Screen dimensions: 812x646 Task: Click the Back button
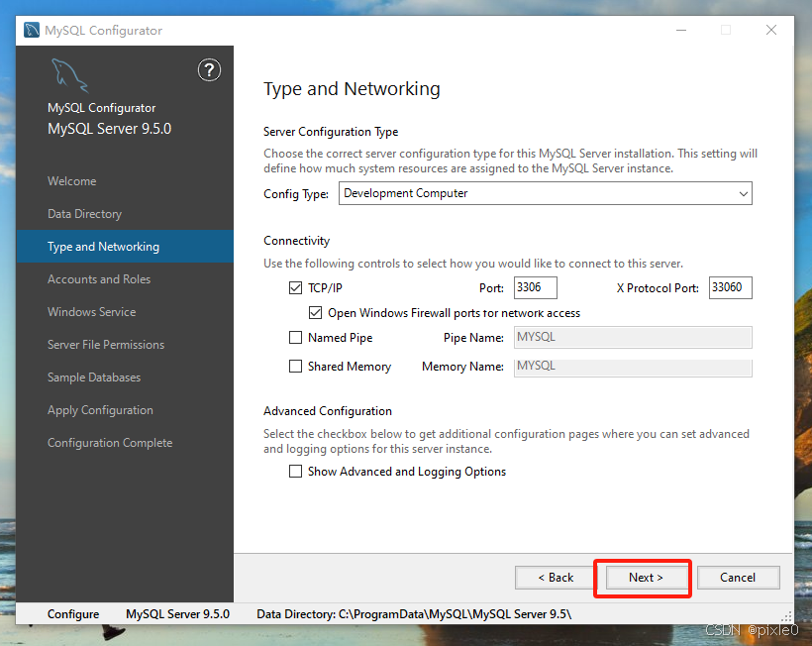coord(556,578)
